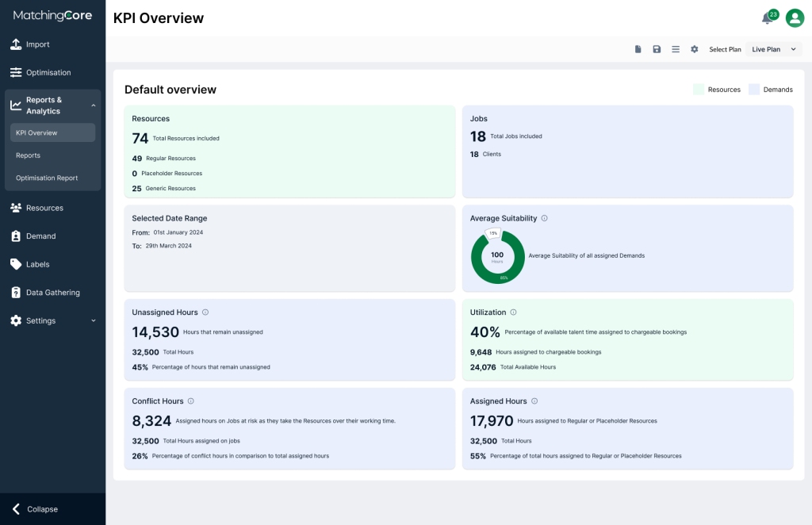This screenshot has width=812, height=525.
Task: Click the 0 Placeholder Resources row
Action: [x=167, y=174]
